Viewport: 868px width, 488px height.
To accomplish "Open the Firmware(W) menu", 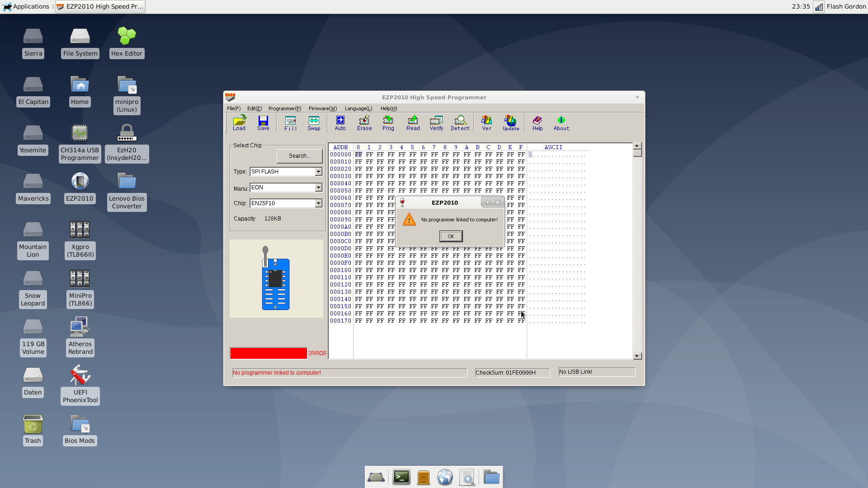I will click(322, 108).
